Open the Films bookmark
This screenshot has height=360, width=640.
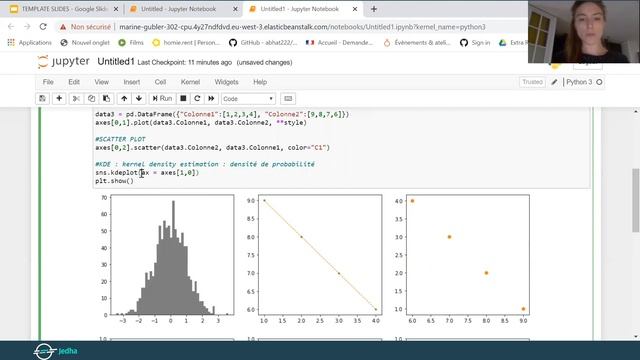point(131,42)
